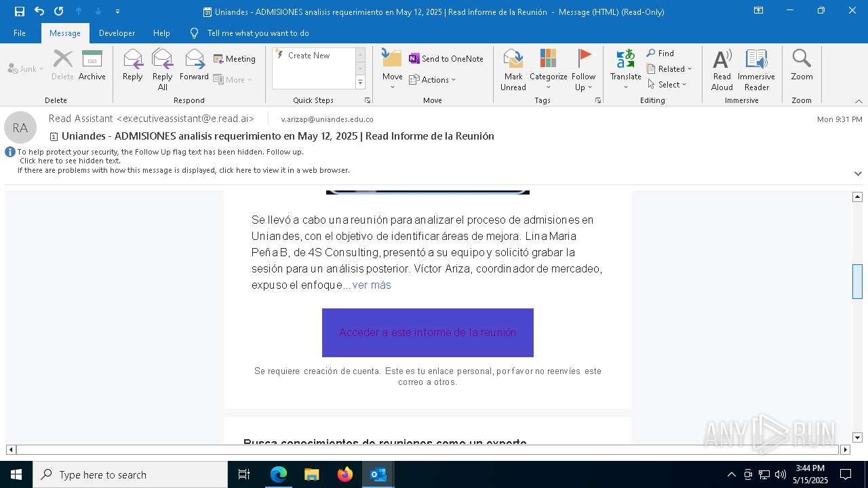This screenshot has width=868, height=488.
Task: Click the 'ver más' link
Action: coord(372,285)
